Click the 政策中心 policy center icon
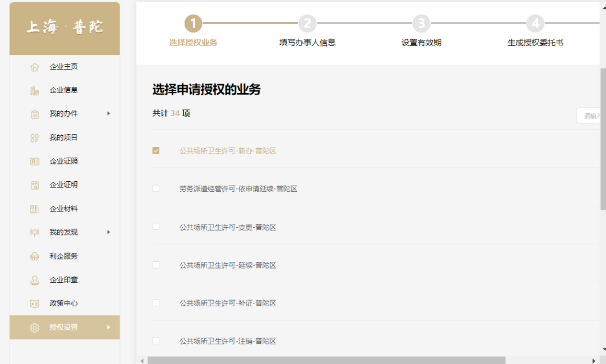The width and height of the screenshot is (606, 364). [x=34, y=303]
